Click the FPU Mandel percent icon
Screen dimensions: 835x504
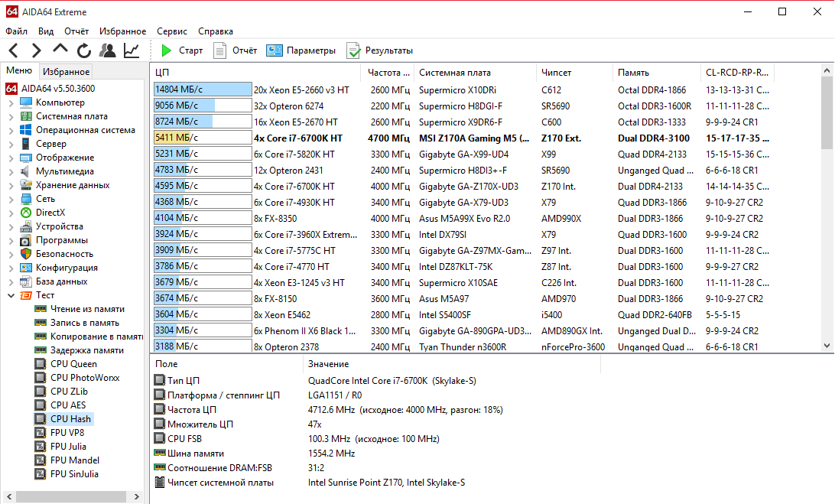[x=40, y=460]
